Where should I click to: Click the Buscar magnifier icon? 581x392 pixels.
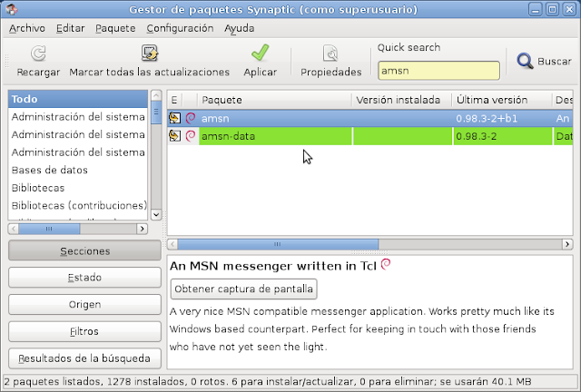[x=525, y=61]
